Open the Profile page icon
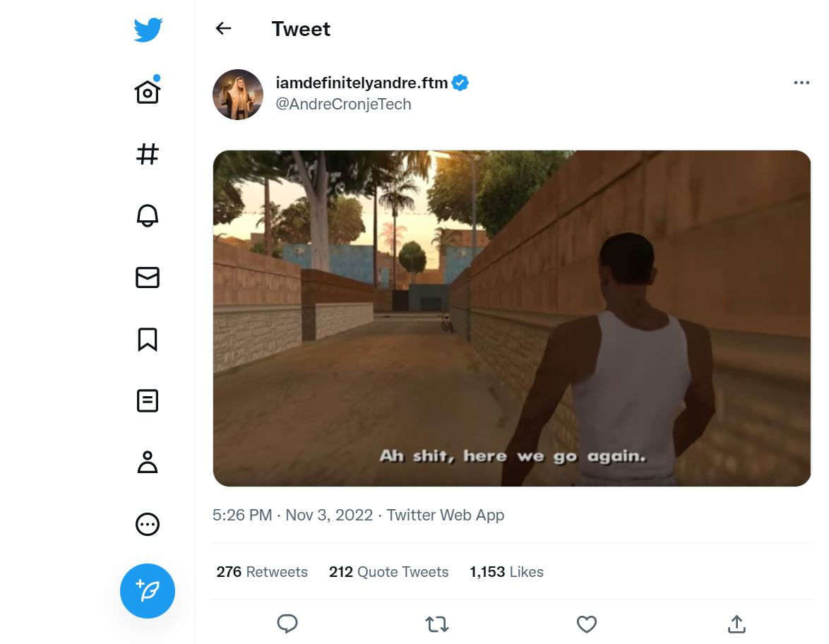829x644 pixels. coord(148,463)
